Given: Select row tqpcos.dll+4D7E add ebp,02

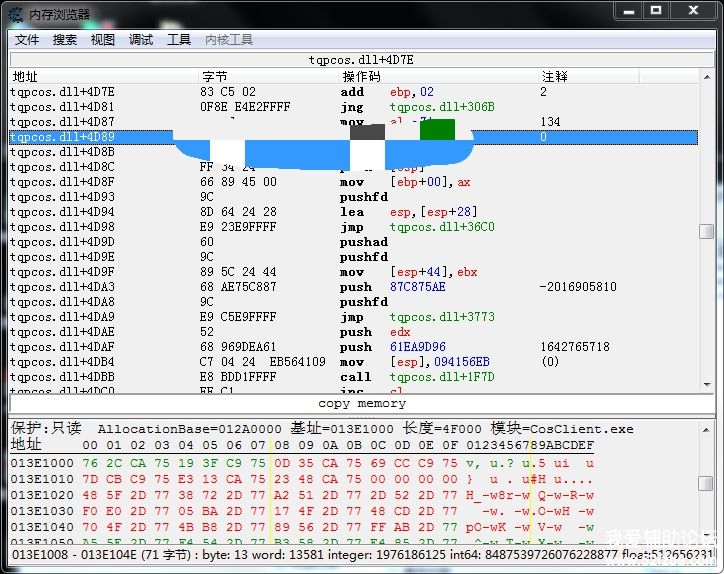Looking at the screenshot, I should click(354, 92).
